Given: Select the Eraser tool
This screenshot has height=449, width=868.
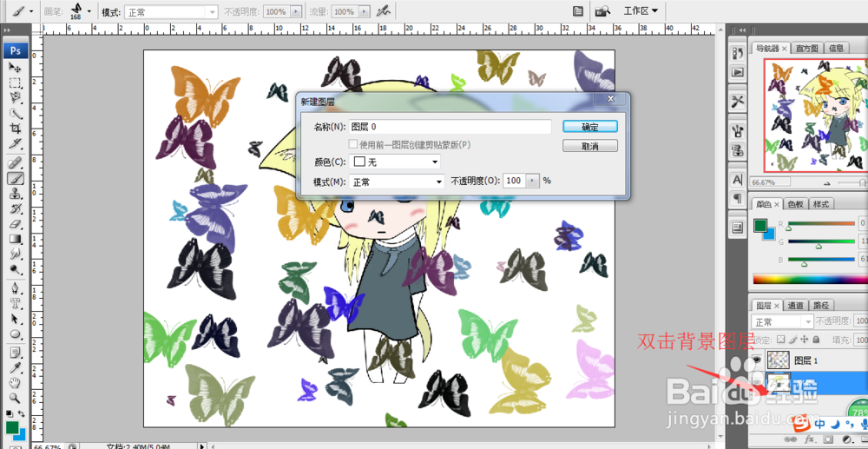Looking at the screenshot, I should [x=16, y=224].
